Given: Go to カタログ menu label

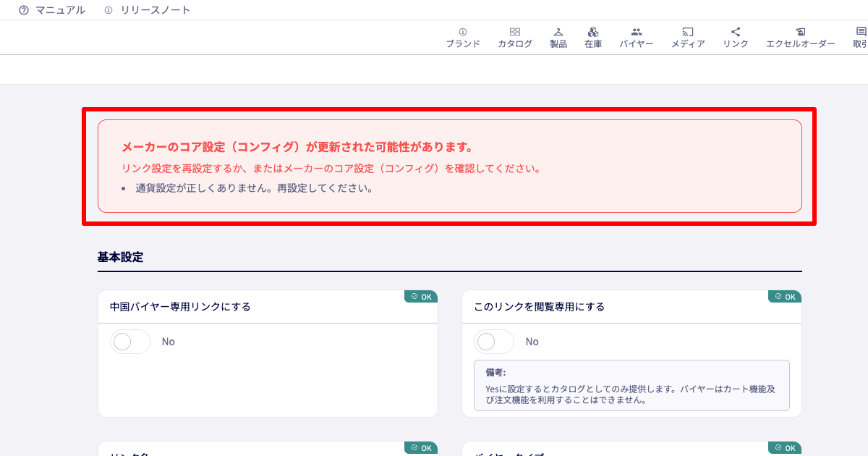Looking at the screenshot, I should (x=515, y=44).
